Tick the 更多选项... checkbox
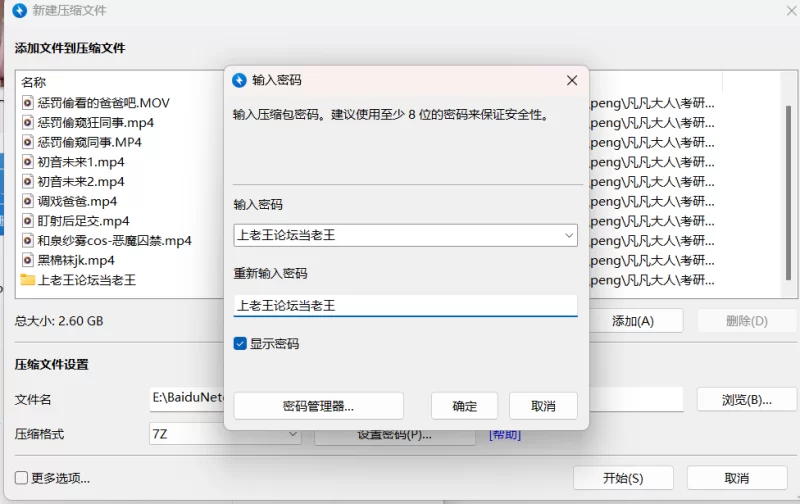The image size is (800, 504). click(21, 478)
